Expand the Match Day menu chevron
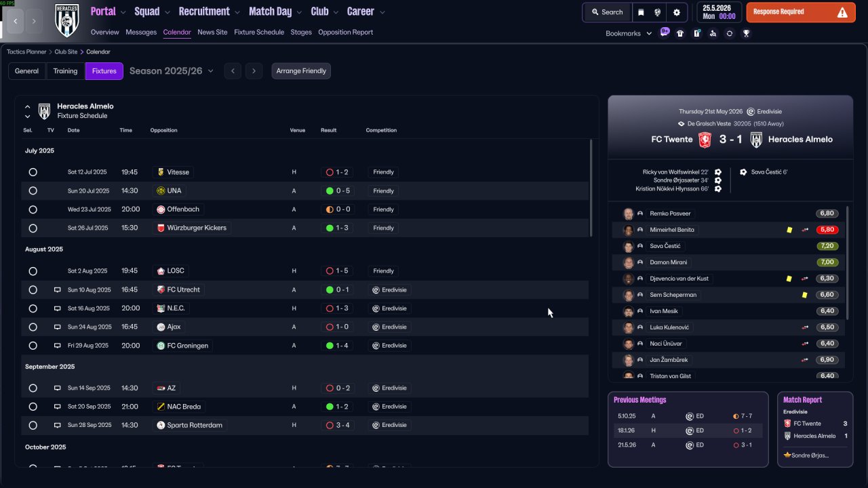 [299, 12]
